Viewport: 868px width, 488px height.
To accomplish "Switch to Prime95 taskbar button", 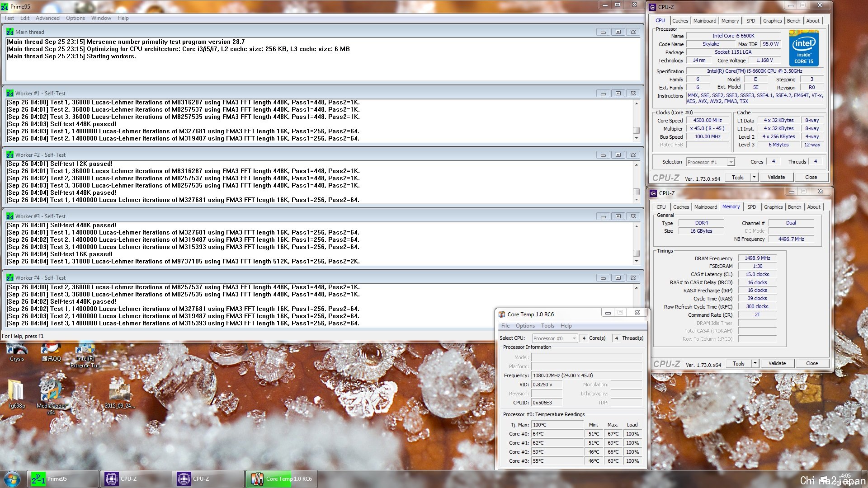I will [63, 479].
